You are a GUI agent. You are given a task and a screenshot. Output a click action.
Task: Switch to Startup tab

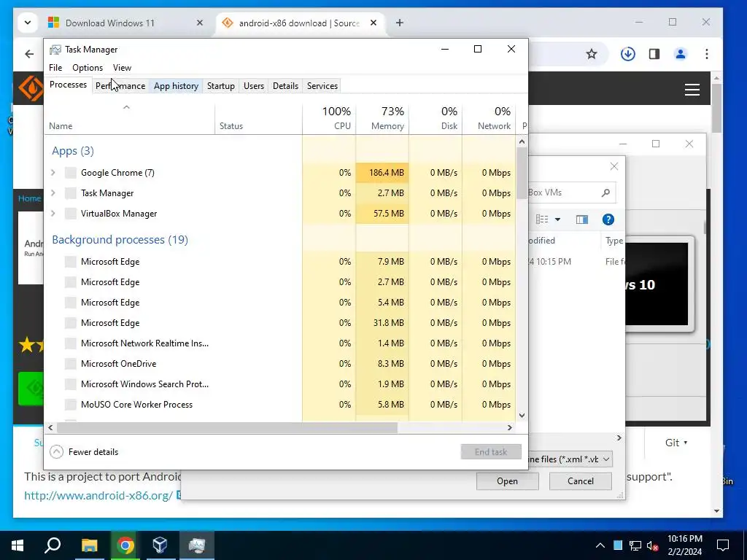coord(220,86)
